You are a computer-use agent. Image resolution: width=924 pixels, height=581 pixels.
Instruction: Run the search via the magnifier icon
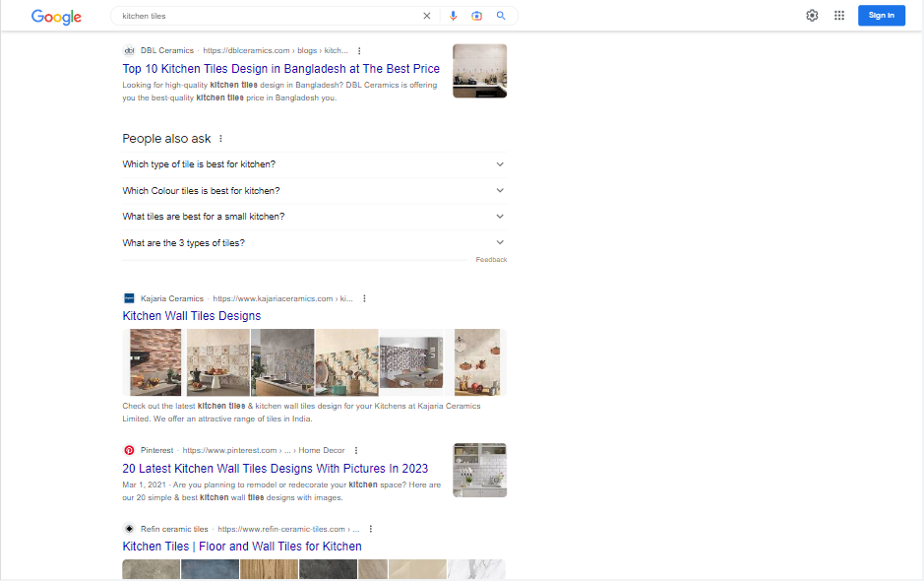[501, 16]
